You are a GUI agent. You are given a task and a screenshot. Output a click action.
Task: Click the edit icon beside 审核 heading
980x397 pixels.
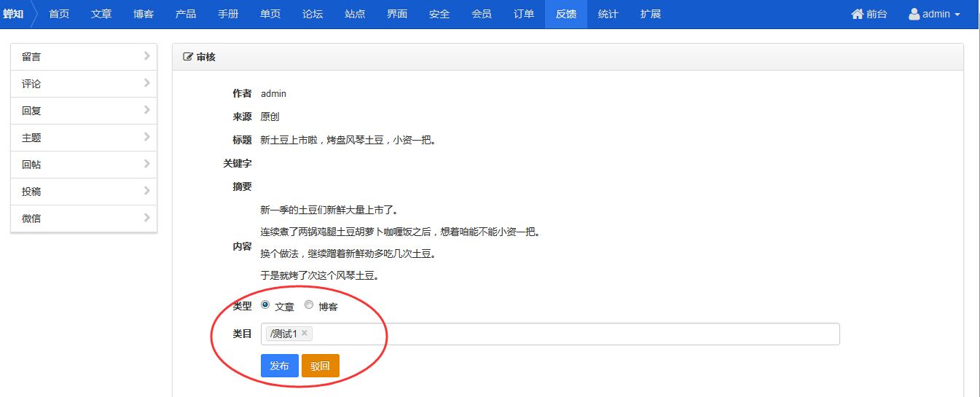(188, 57)
